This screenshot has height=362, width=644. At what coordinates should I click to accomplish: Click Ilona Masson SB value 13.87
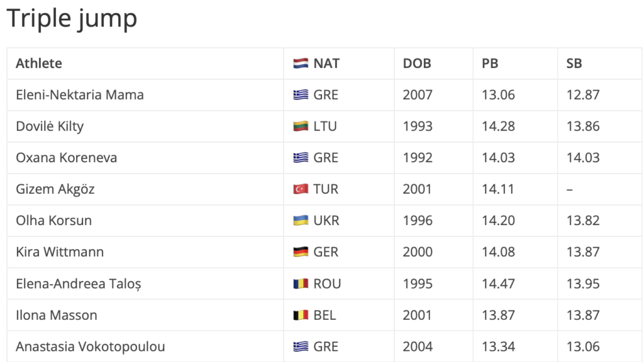(x=583, y=315)
